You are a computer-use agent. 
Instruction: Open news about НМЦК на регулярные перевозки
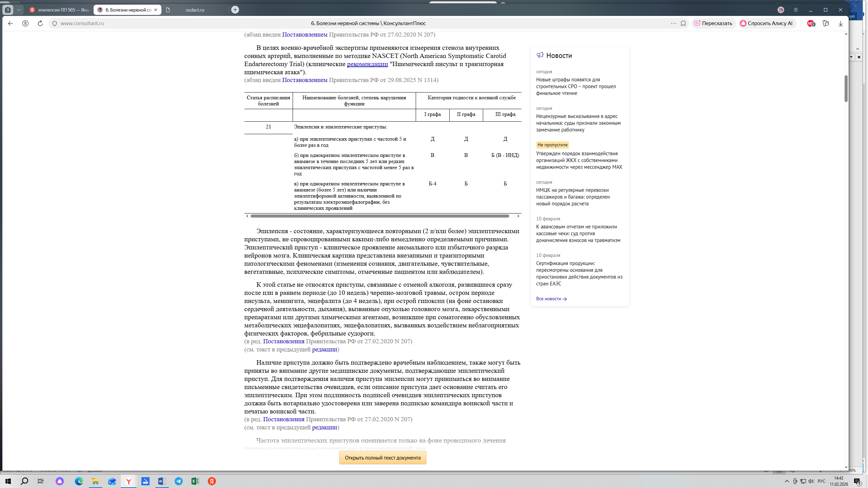coord(573,197)
